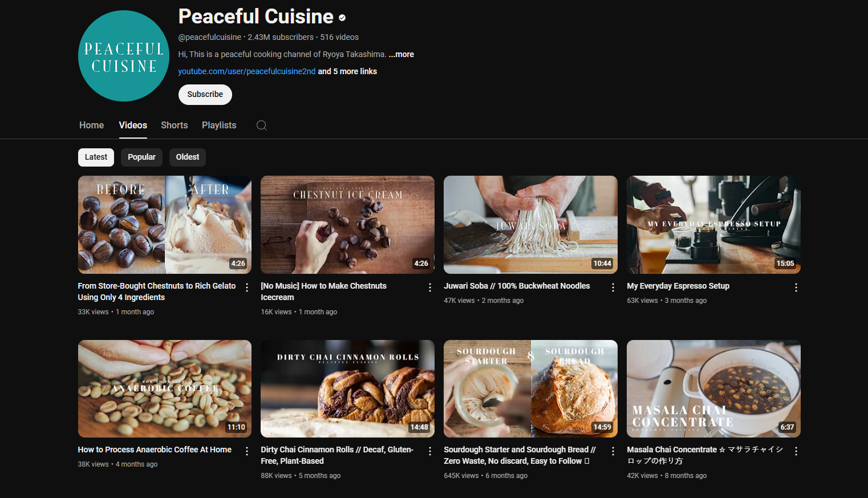The width and height of the screenshot is (868, 498).
Task: Click title 'Sourdough Starter and Sourdough Bread'
Action: [520, 455]
